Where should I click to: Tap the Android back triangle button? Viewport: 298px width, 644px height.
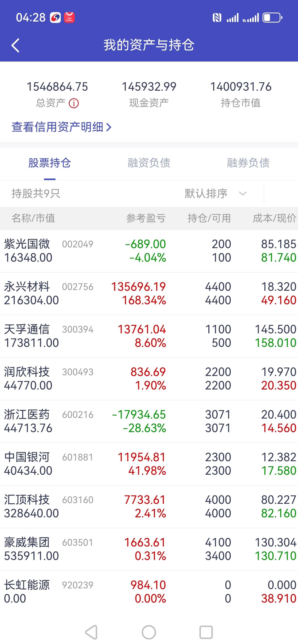(x=92, y=632)
